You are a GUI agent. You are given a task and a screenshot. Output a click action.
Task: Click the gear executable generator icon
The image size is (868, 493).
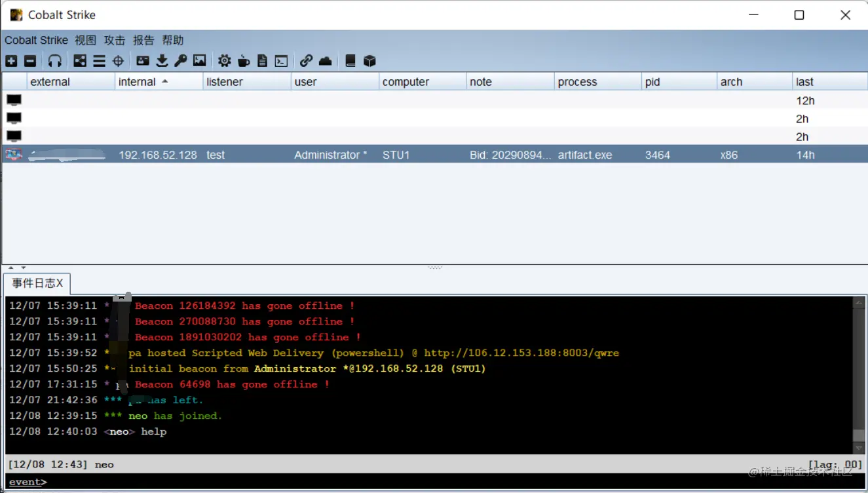coord(225,61)
